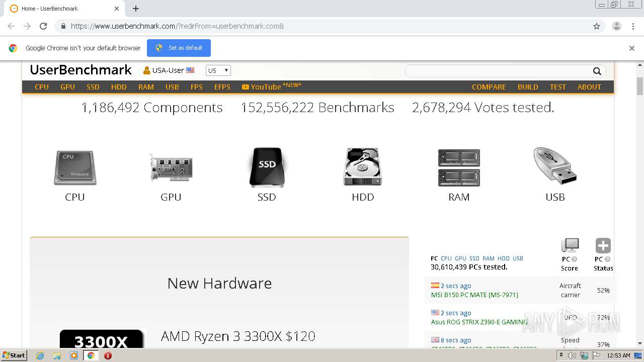Click Set as default button
Viewport: 644px width, 362px height.
point(179,48)
